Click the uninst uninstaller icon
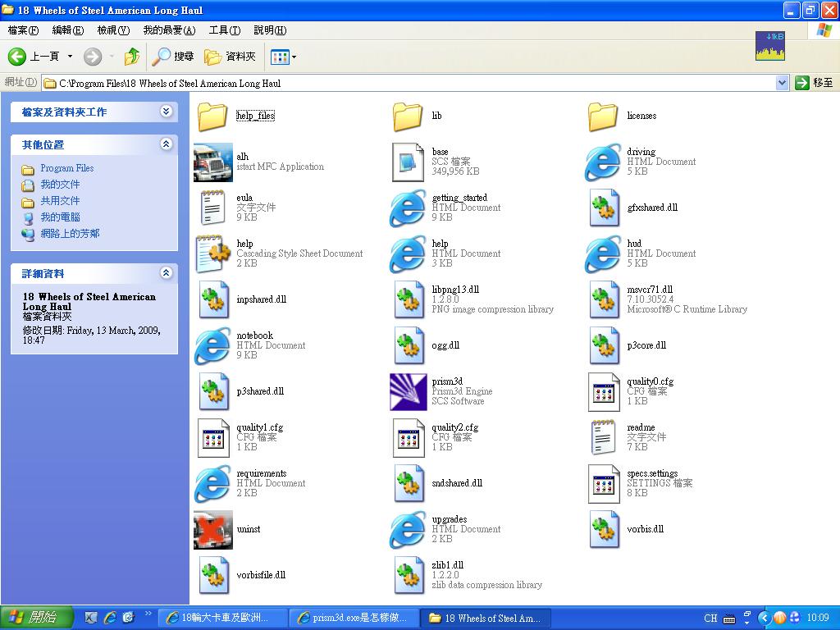The image size is (840, 630). [212, 529]
